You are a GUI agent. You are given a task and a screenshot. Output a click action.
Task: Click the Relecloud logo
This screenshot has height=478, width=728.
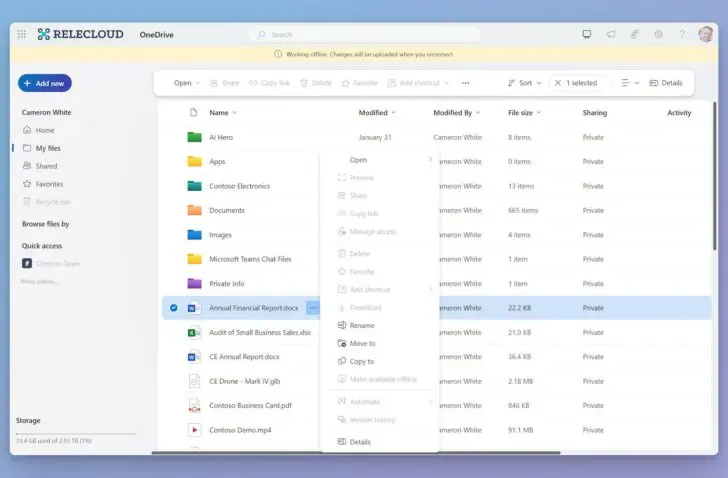pos(80,34)
